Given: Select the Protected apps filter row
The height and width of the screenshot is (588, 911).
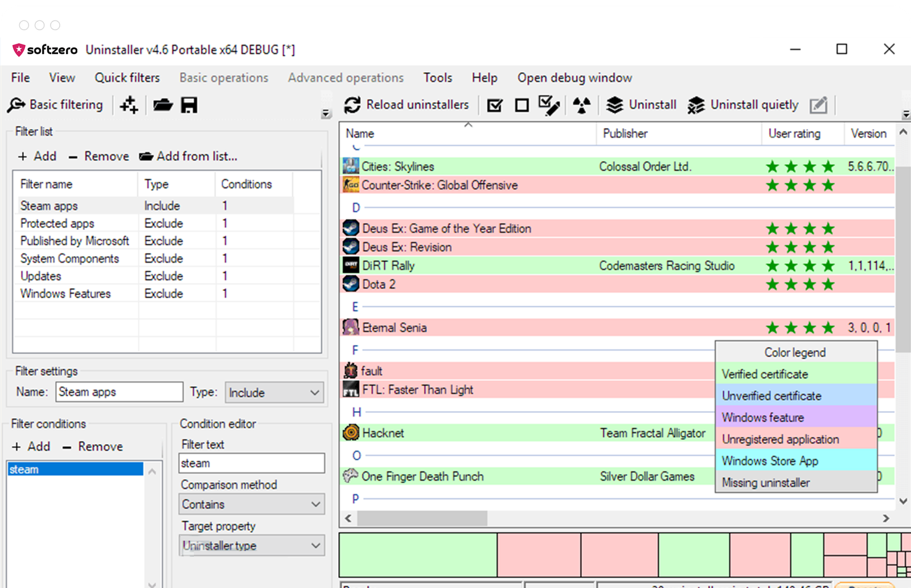Looking at the screenshot, I should (153, 223).
